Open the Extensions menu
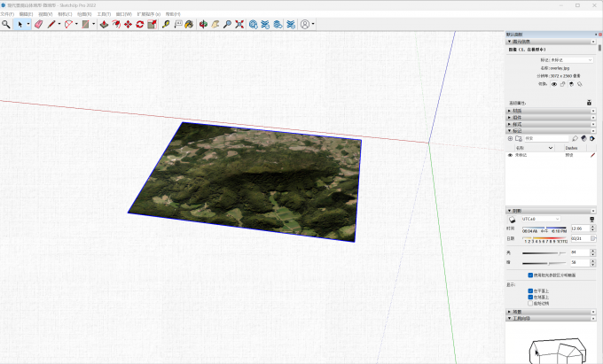 coord(149,14)
